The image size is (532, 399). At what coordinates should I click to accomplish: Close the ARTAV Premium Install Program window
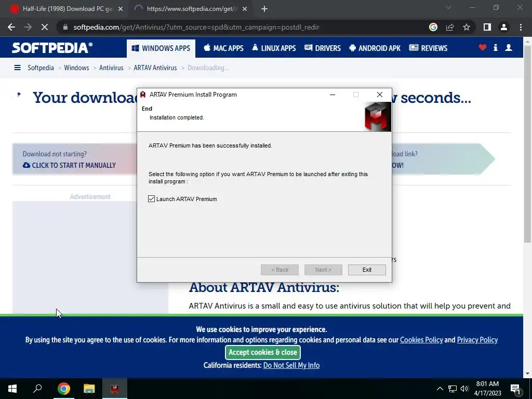[x=380, y=95]
